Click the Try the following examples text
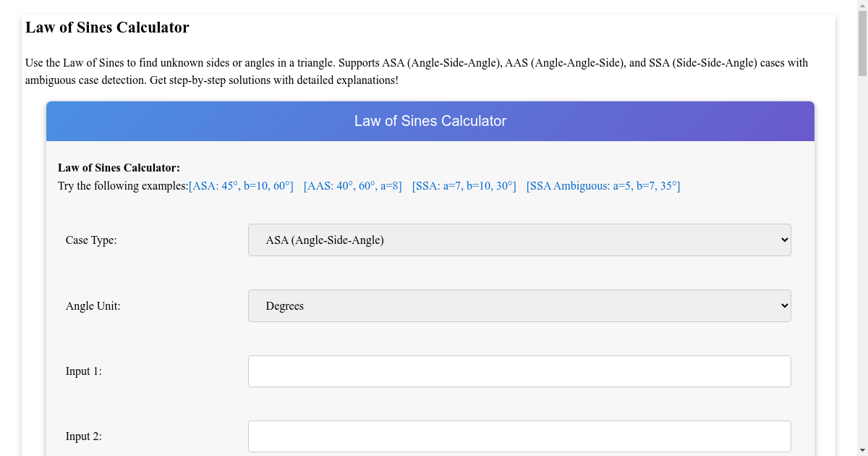Image resolution: width=868 pixels, height=456 pixels. (122, 186)
